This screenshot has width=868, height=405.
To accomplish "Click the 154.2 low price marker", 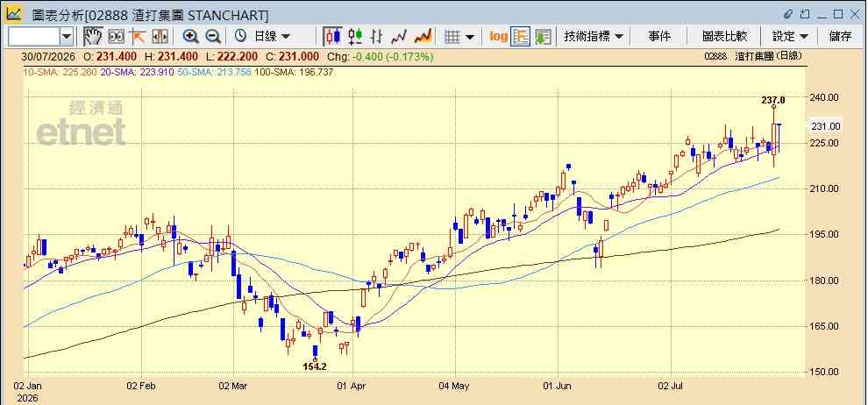I will 315,366.
